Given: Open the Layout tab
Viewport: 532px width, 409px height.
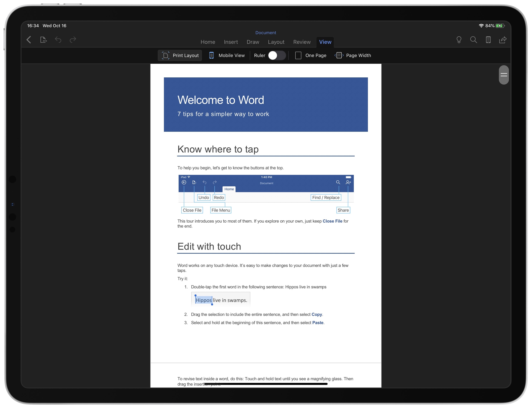Looking at the screenshot, I should pos(276,42).
